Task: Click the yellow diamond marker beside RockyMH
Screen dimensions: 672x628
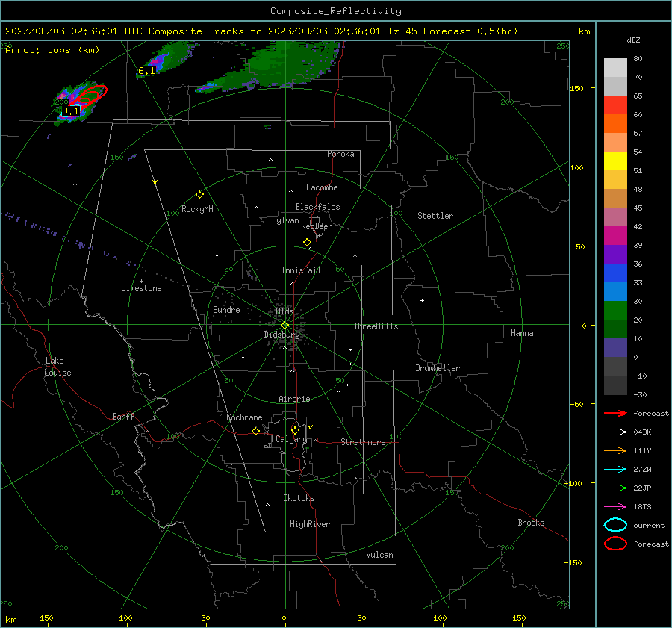Action: pos(199,195)
